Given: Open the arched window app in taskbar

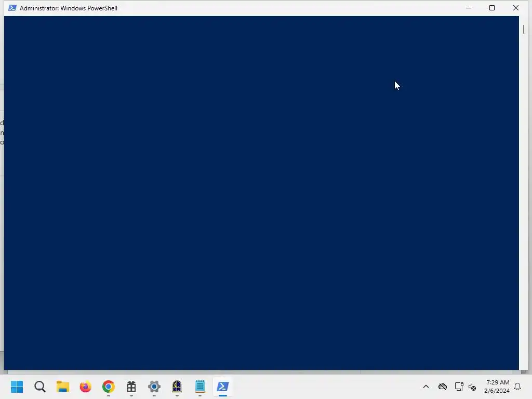Looking at the screenshot, I should [x=177, y=387].
